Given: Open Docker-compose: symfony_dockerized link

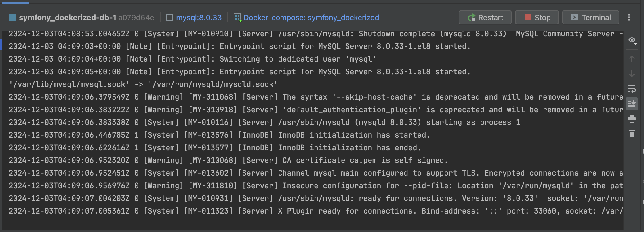Looking at the screenshot, I should (x=311, y=18).
